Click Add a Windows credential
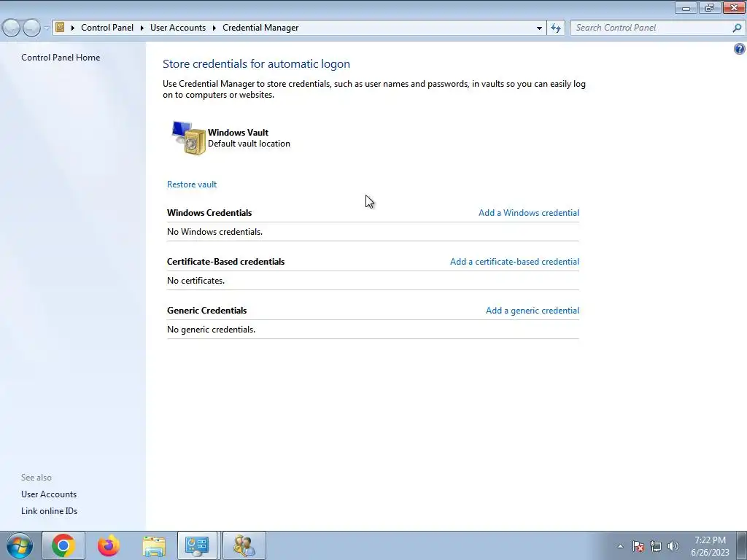The width and height of the screenshot is (747, 560). 529,213
